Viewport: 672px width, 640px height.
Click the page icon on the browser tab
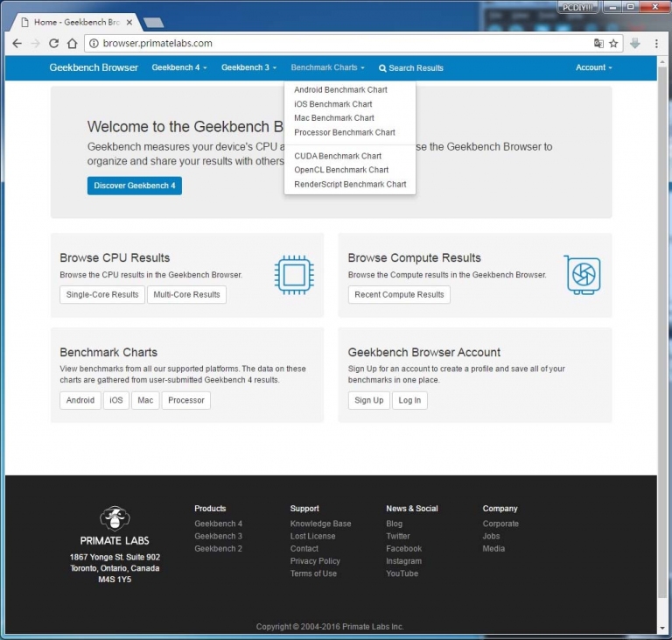(x=24, y=22)
